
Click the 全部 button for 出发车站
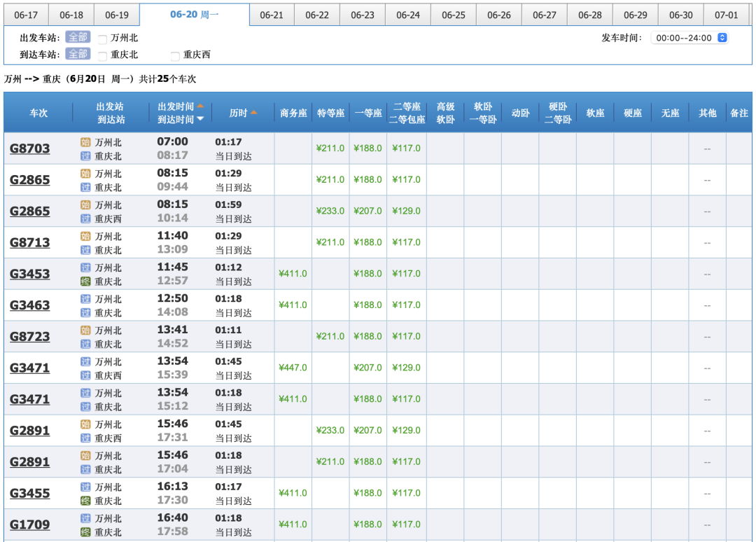pyautogui.click(x=78, y=37)
